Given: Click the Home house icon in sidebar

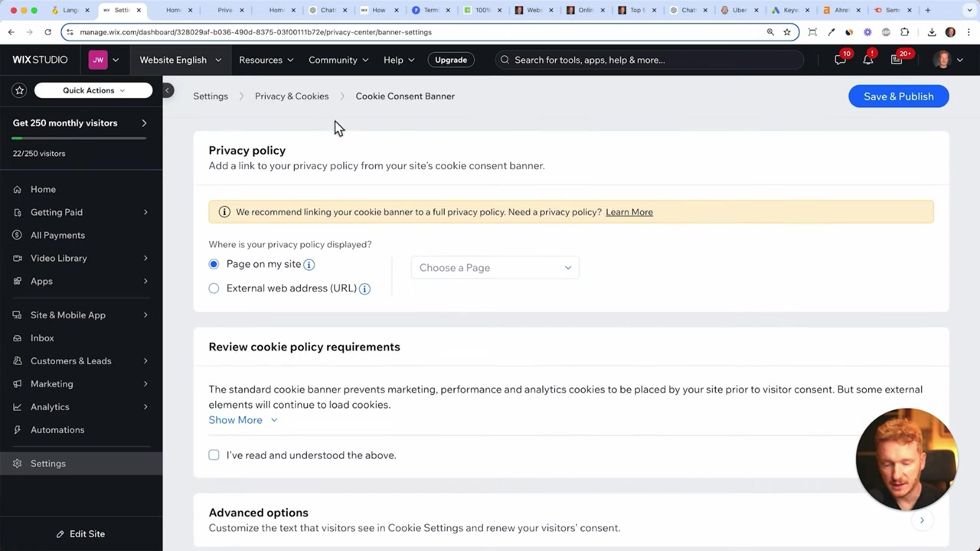Looking at the screenshot, I should click(18, 189).
